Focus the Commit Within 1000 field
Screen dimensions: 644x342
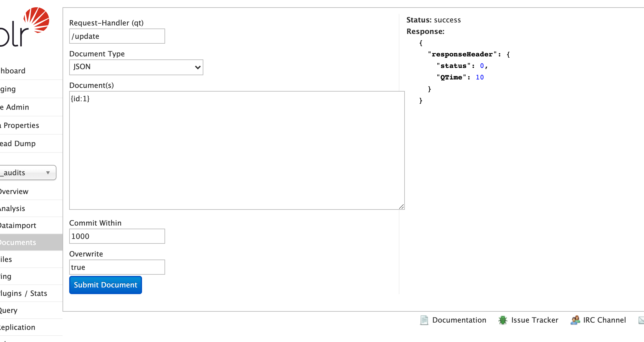(117, 236)
